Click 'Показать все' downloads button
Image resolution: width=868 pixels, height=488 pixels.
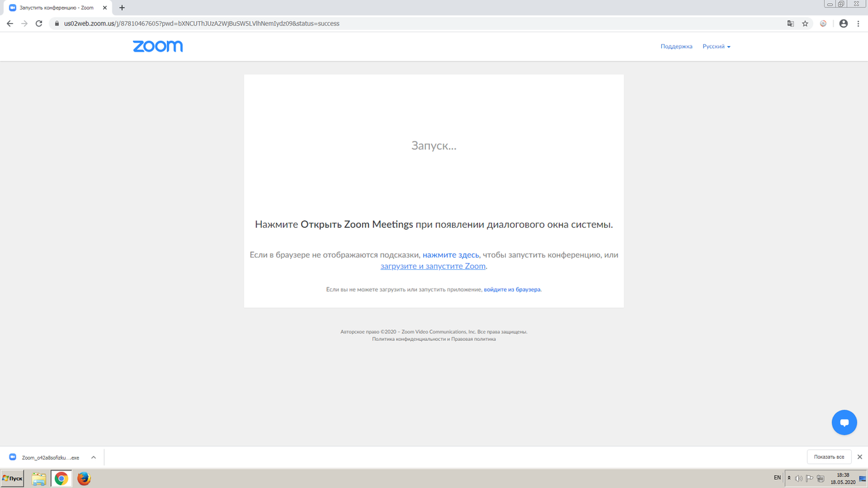(x=829, y=457)
